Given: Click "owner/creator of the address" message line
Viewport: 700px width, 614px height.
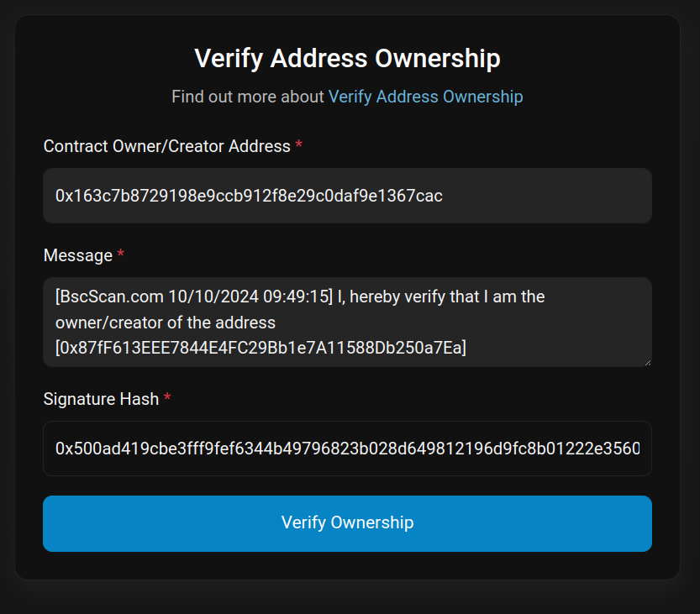Looking at the screenshot, I should point(166,323).
